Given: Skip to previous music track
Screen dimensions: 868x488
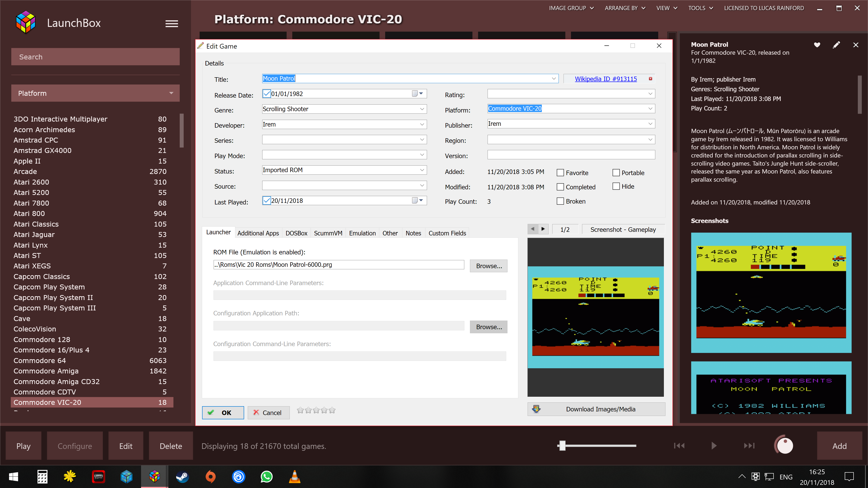Looking at the screenshot, I should click(679, 446).
